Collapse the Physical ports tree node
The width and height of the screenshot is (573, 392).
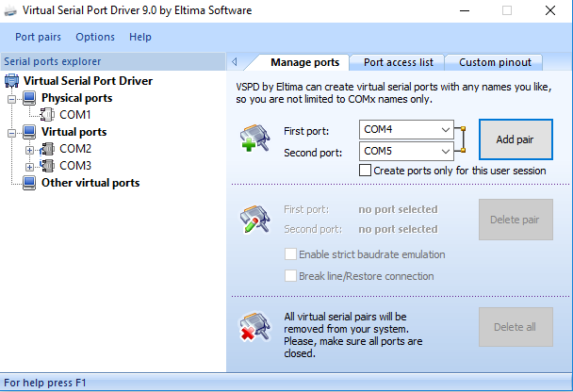(12, 99)
